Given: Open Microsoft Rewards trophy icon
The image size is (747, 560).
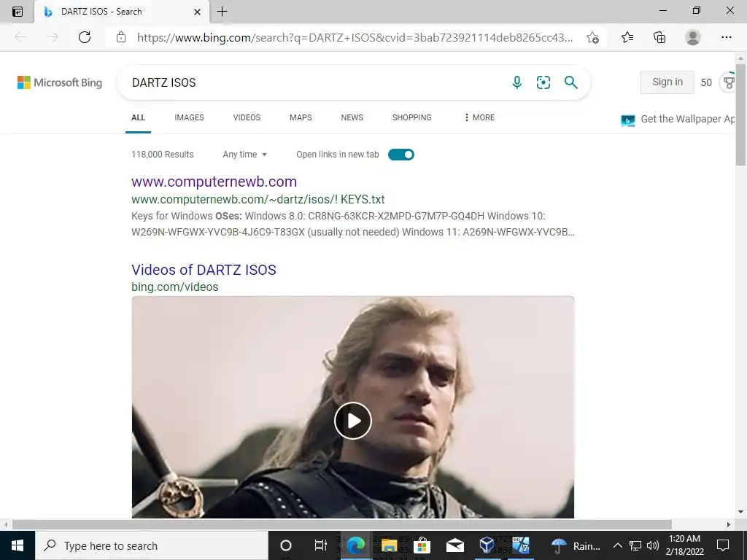Looking at the screenshot, I should pos(729,82).
